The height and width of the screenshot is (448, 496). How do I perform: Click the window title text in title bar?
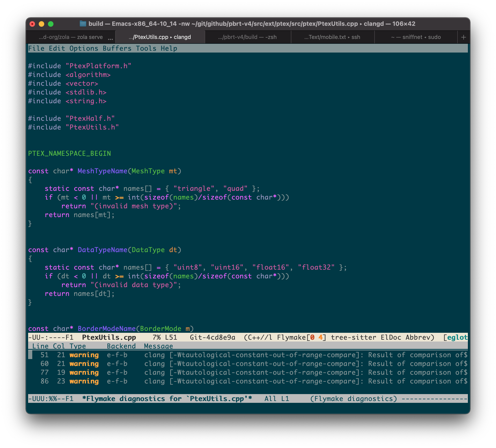pyautogui.click(x=252, y=24)
